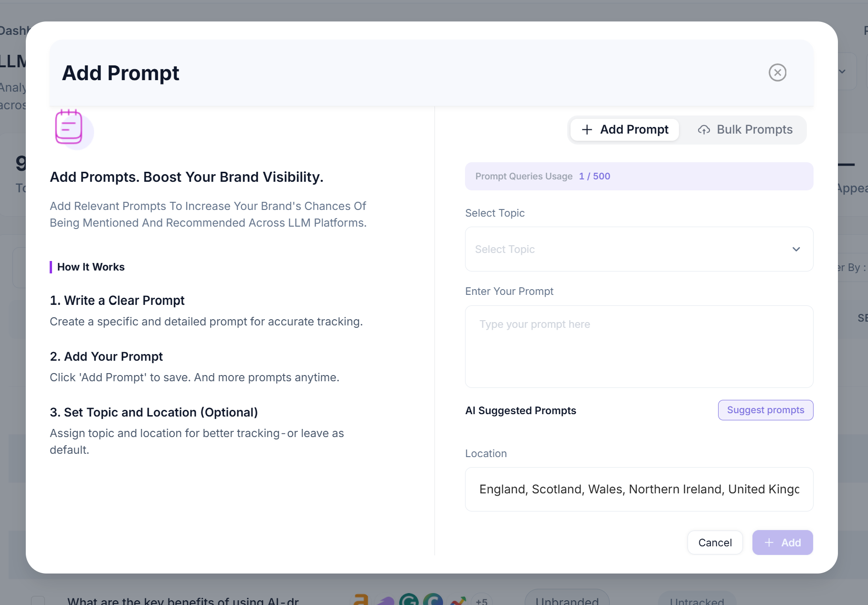Switch to the Bulk Prompts tab
Screen dimensions: 868x605
click(745, 130)
